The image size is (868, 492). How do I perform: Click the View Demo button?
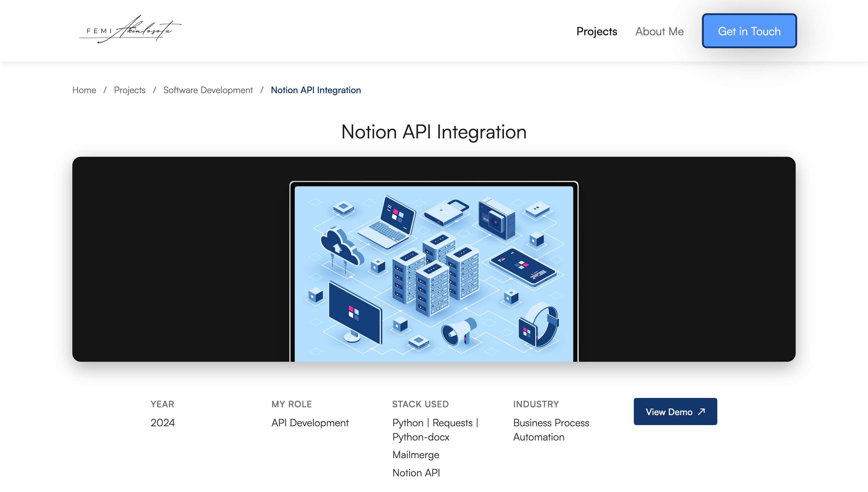point(675,411)
